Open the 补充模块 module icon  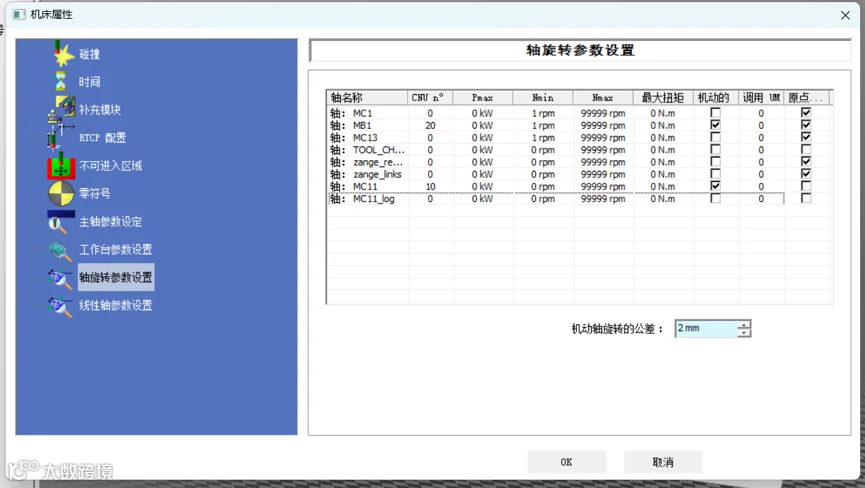(x=61, y=109)
